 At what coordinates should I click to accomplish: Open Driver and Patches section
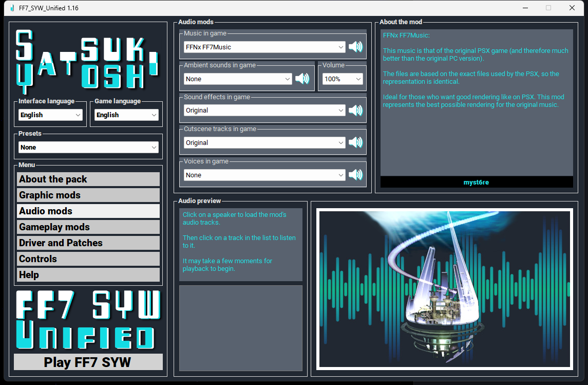pyautogui.click(x=88, y=243)
